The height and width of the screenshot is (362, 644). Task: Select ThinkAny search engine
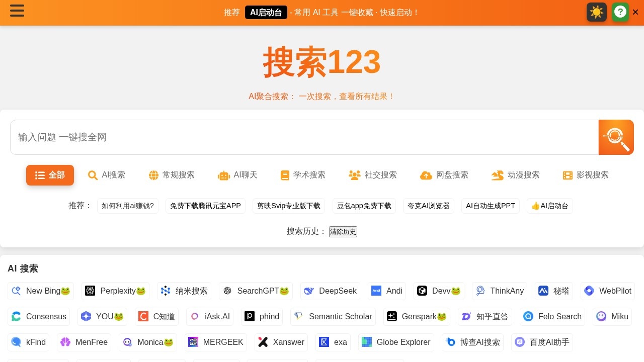[500, 291]
